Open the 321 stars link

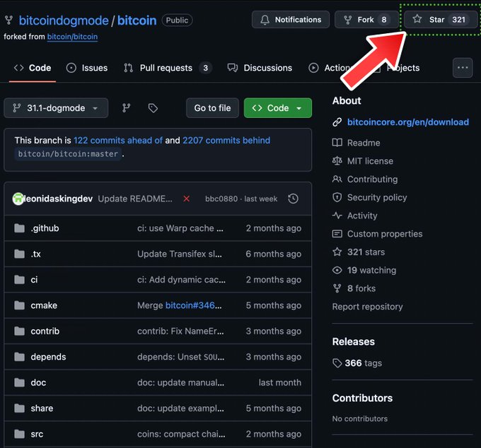(x=366, y=252)
